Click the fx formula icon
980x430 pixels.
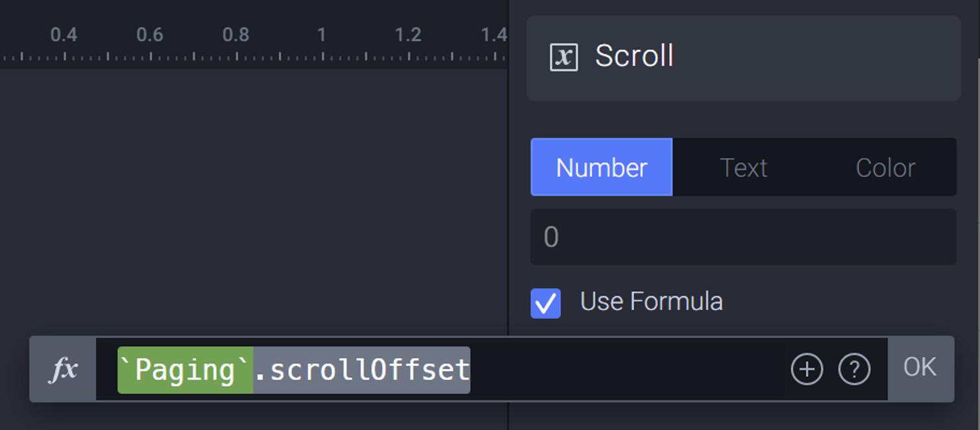(x=64, y=369)
